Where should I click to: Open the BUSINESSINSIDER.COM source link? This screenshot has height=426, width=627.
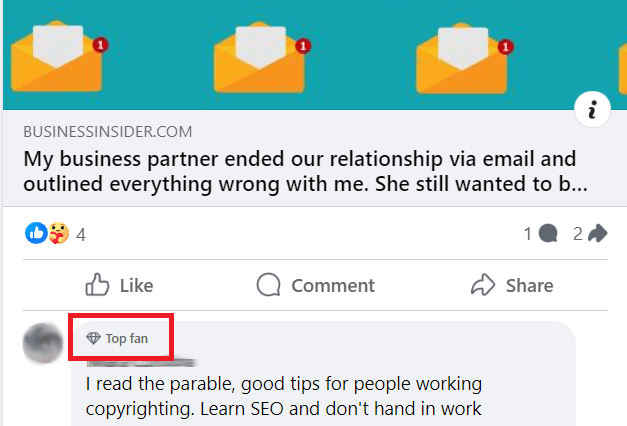108,132
